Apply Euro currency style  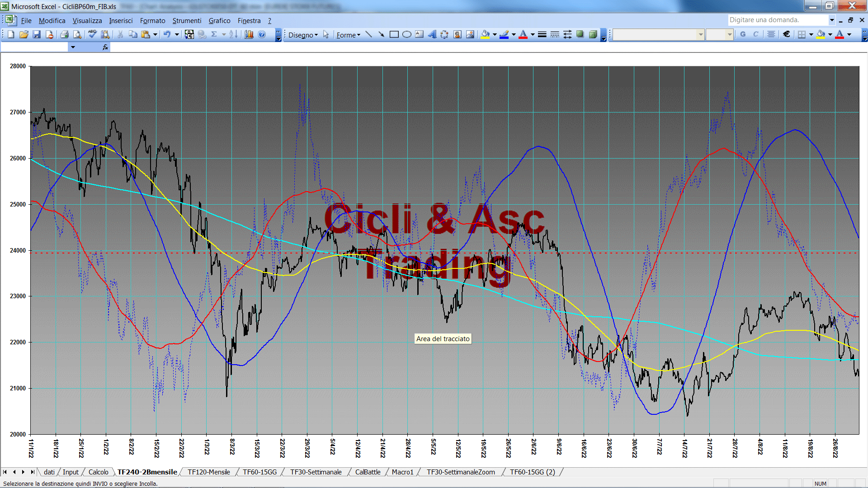787,34
